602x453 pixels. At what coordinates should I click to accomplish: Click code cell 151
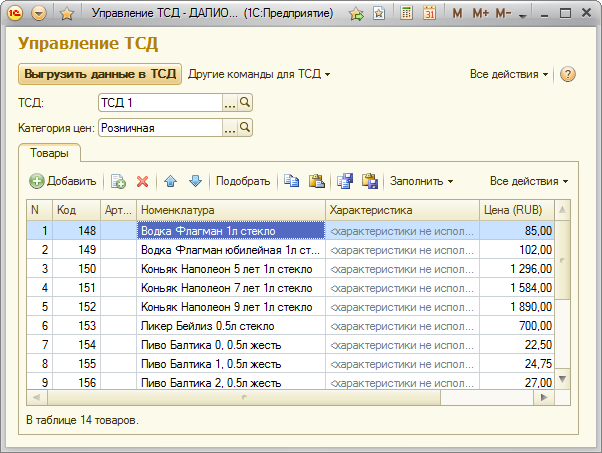pyautogui.click(x=76, y=288)
